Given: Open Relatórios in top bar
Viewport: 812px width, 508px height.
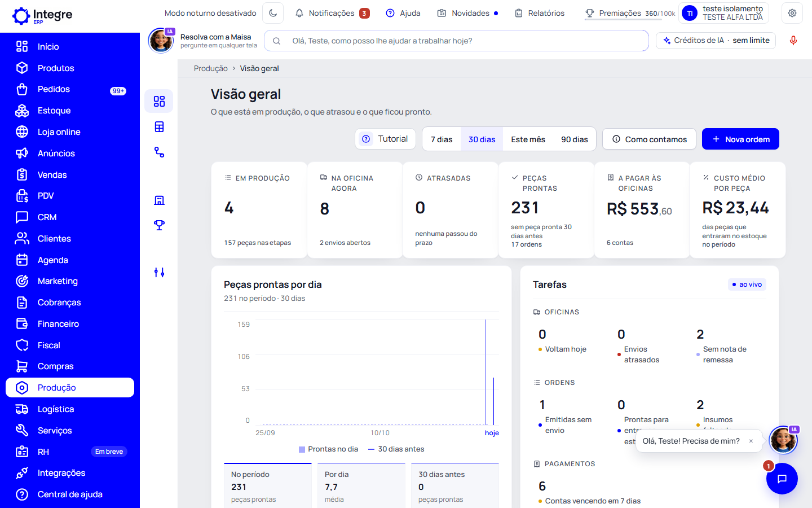Looking at the screenshot, I should point(539,13).
